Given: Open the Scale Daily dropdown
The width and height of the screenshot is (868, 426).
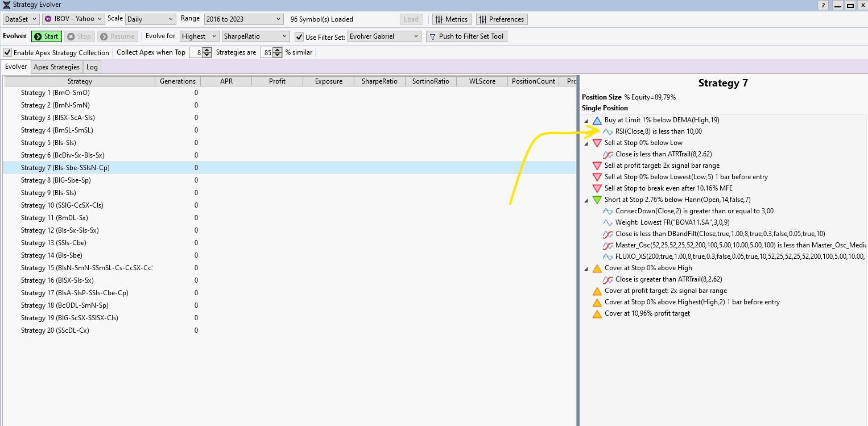Looking at the screenshot, I should click(x=151, y=19).
